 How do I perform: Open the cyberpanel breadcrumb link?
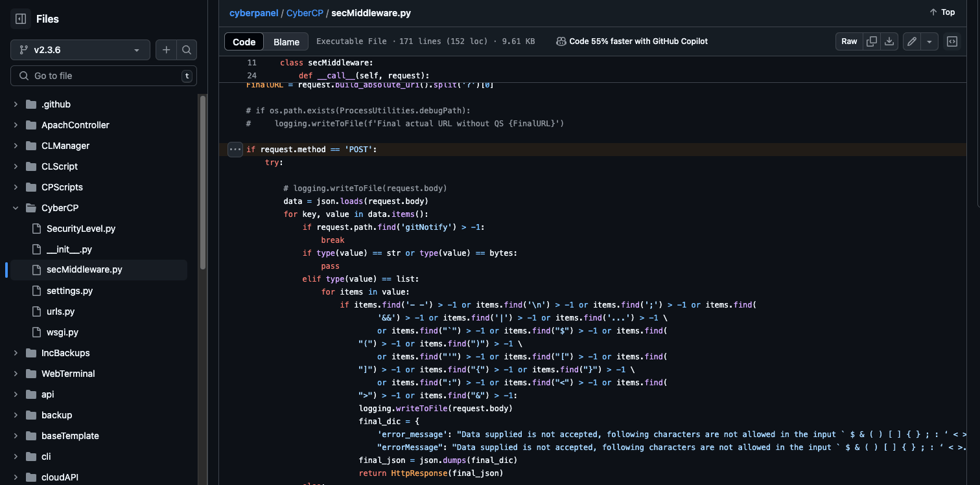[x=253, y=13]
